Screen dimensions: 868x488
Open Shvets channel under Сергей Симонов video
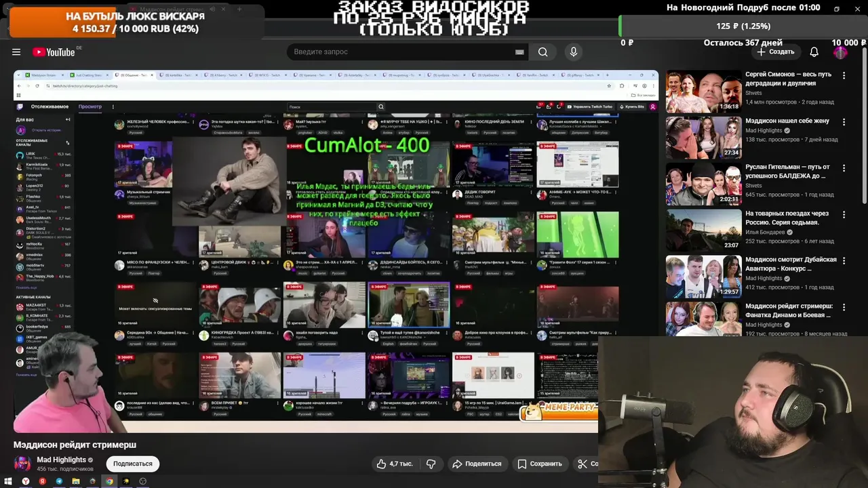pyautogui.click(x=753, y=93)
